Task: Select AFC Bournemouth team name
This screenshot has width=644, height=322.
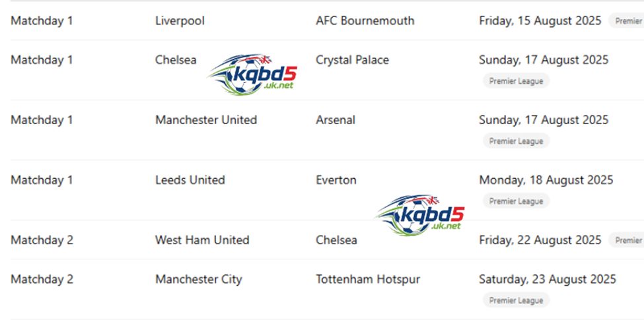Action: (x=365, y=20)
